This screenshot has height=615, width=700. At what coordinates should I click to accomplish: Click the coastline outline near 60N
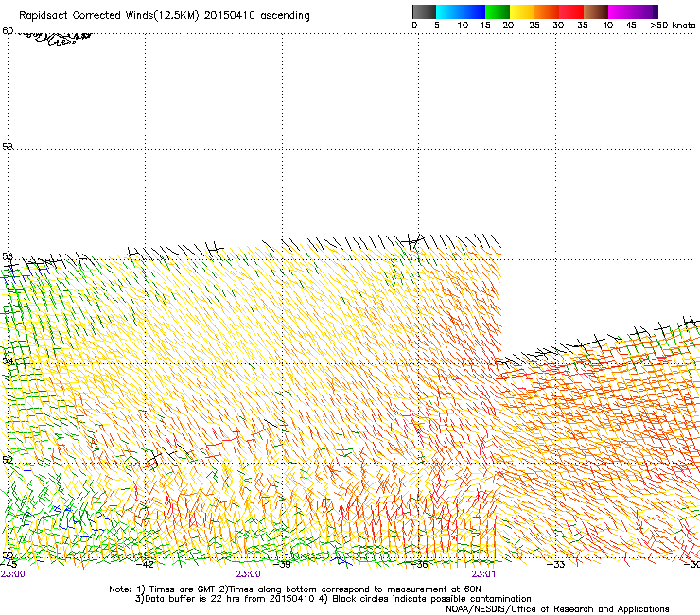55,39
